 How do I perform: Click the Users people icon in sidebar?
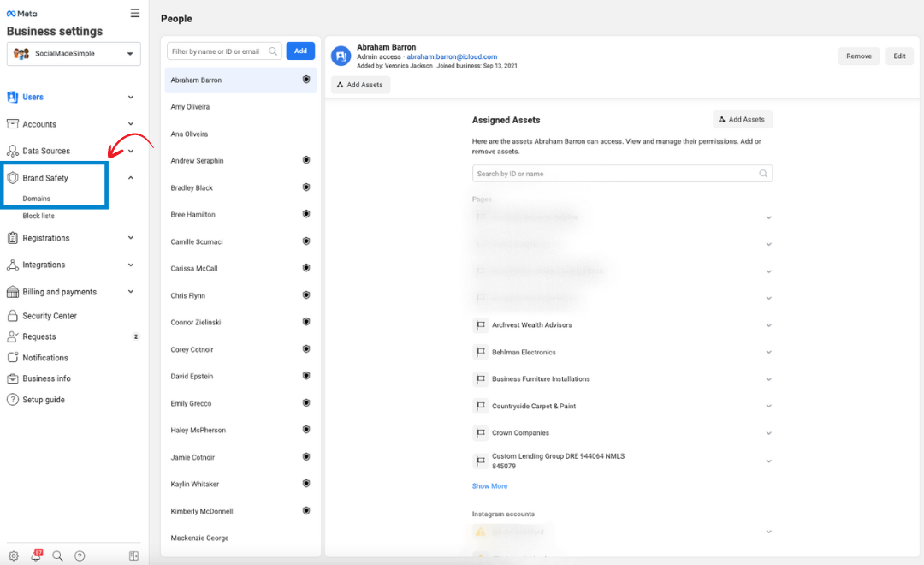pyautogui.click(x=12, y=97)
